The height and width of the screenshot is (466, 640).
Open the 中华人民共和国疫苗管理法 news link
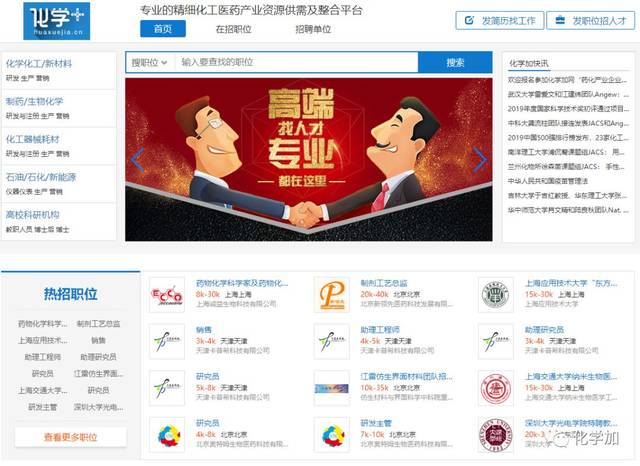pyautogui.click(x=547, y=181)
